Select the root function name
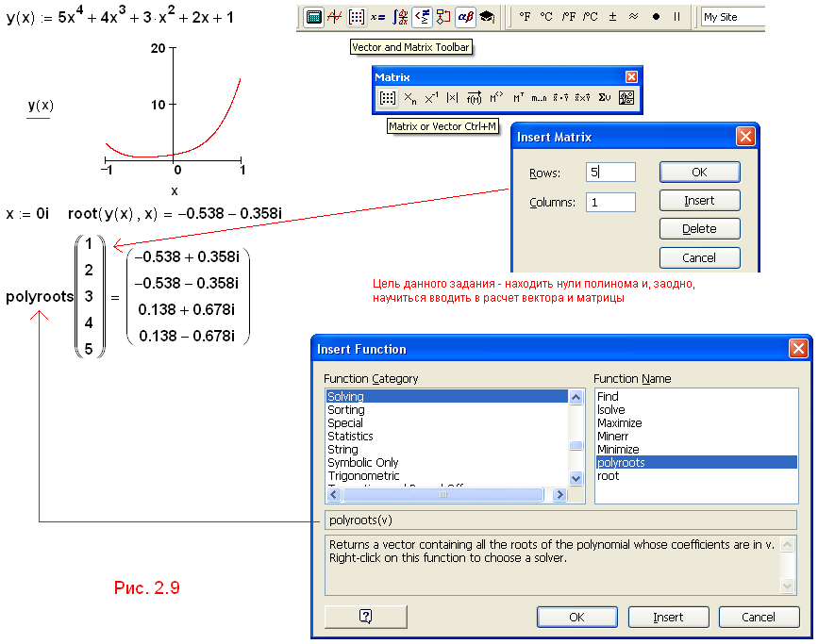 point(696,475)
